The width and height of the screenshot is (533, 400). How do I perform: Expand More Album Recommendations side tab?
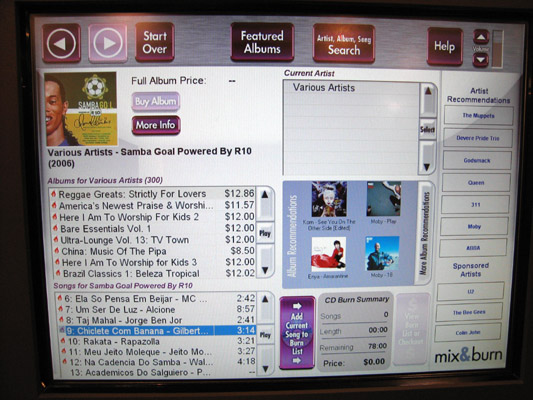click(x=425, y=233)
